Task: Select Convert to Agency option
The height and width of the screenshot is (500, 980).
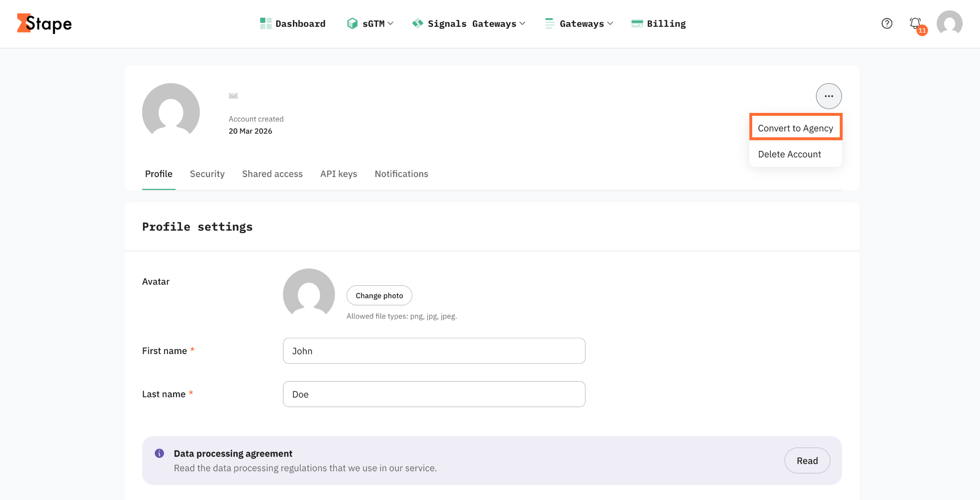Action: tap(795, 128)
